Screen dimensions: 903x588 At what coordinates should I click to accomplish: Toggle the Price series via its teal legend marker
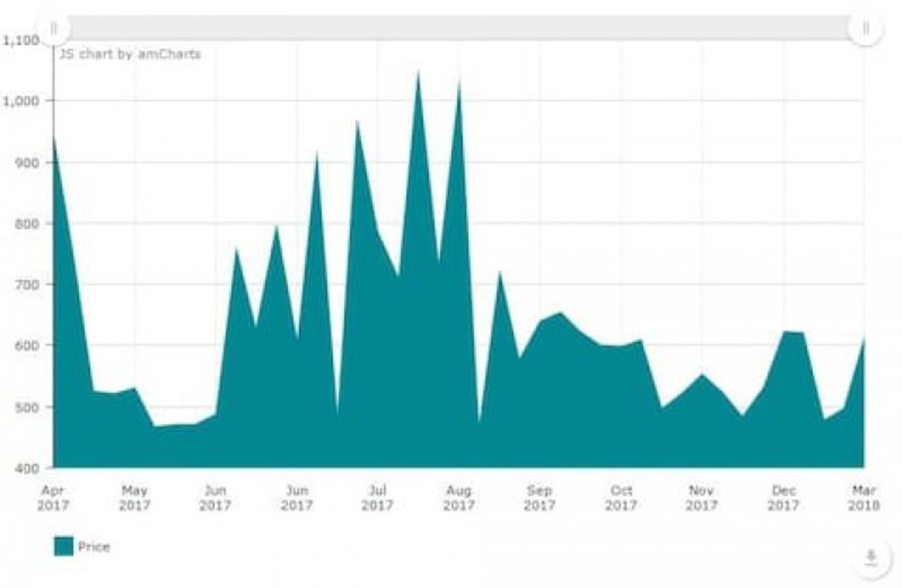64,546
